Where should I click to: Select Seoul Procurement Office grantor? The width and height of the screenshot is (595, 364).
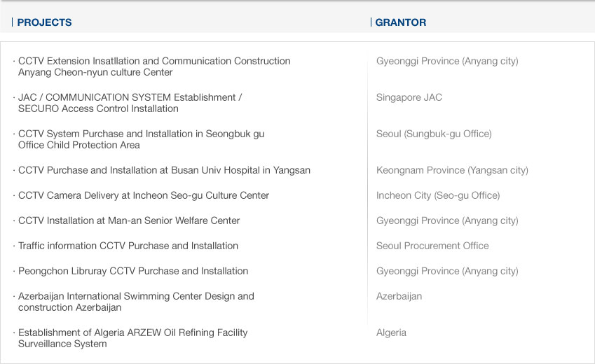coord(432,246)
